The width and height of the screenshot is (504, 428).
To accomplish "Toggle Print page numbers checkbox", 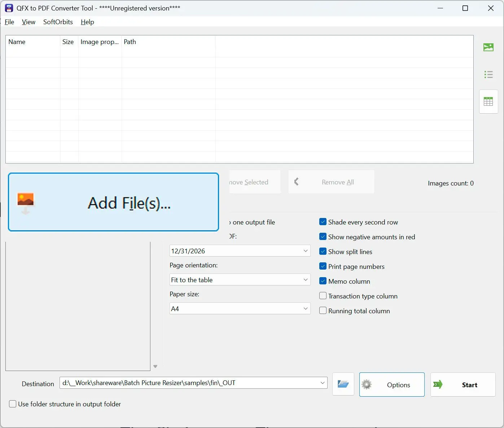I will click(323, 266).
